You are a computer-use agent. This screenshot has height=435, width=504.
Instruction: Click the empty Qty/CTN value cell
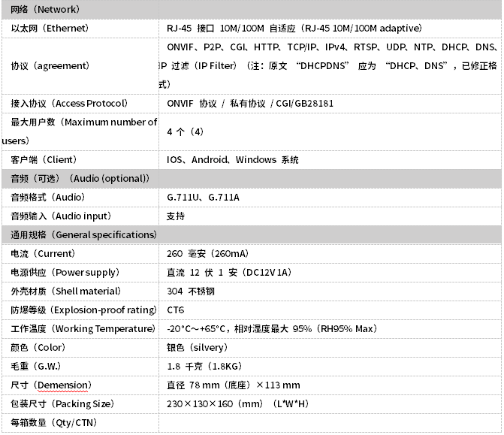(x=330, y=423)
